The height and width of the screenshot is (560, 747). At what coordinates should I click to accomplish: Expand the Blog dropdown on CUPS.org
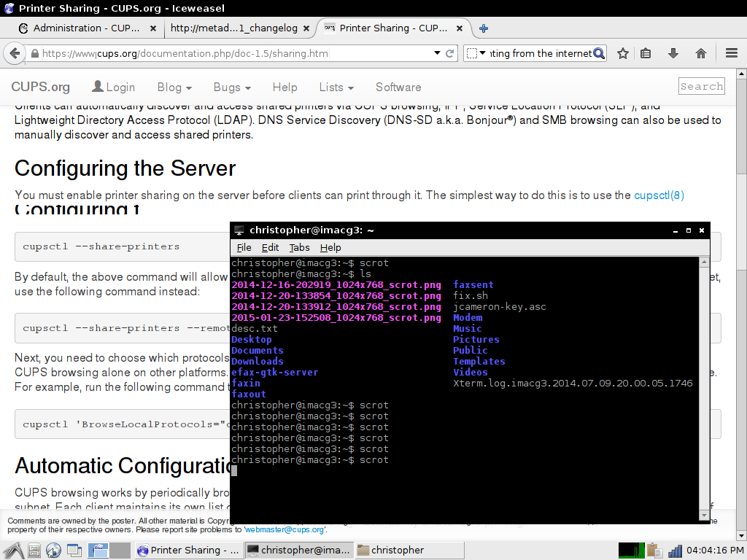pos(174,87)
